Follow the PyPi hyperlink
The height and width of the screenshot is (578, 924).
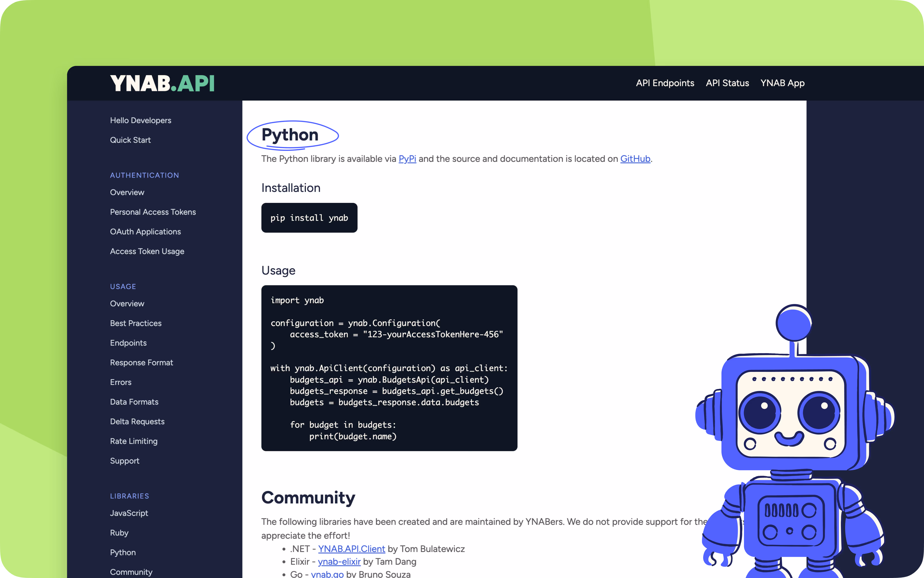[x=407, y=159]
